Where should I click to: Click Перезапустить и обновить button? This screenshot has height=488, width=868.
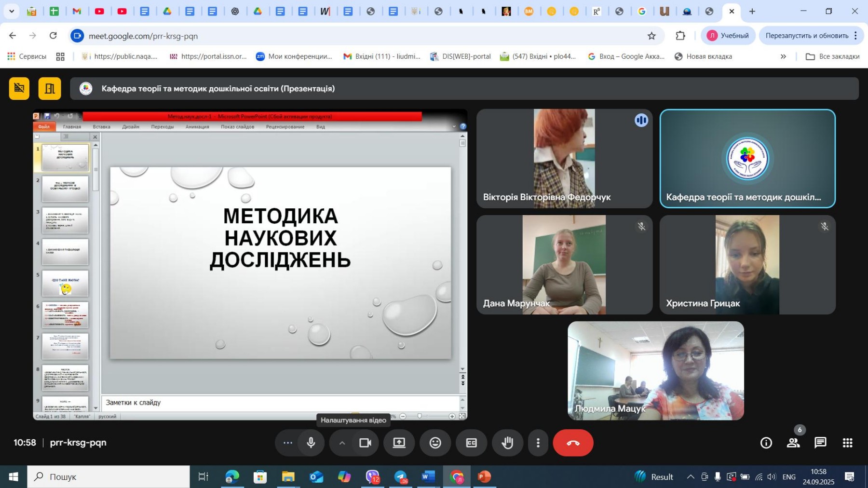(806, 36)
